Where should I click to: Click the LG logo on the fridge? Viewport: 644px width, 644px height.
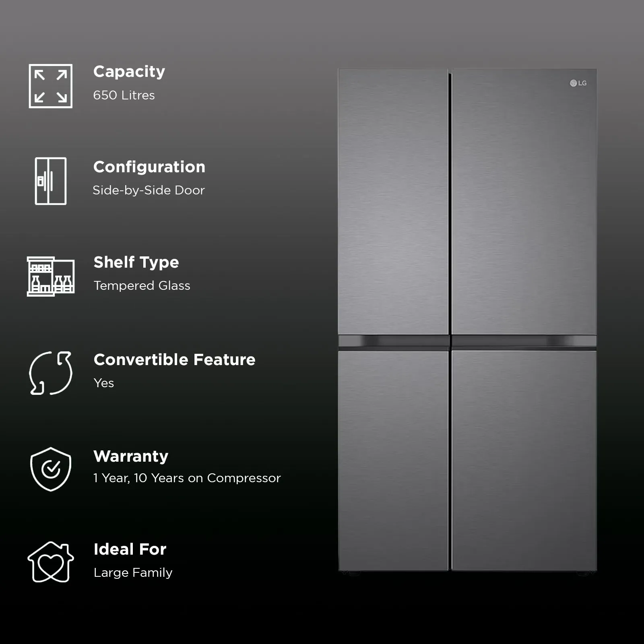coord(578,83)
